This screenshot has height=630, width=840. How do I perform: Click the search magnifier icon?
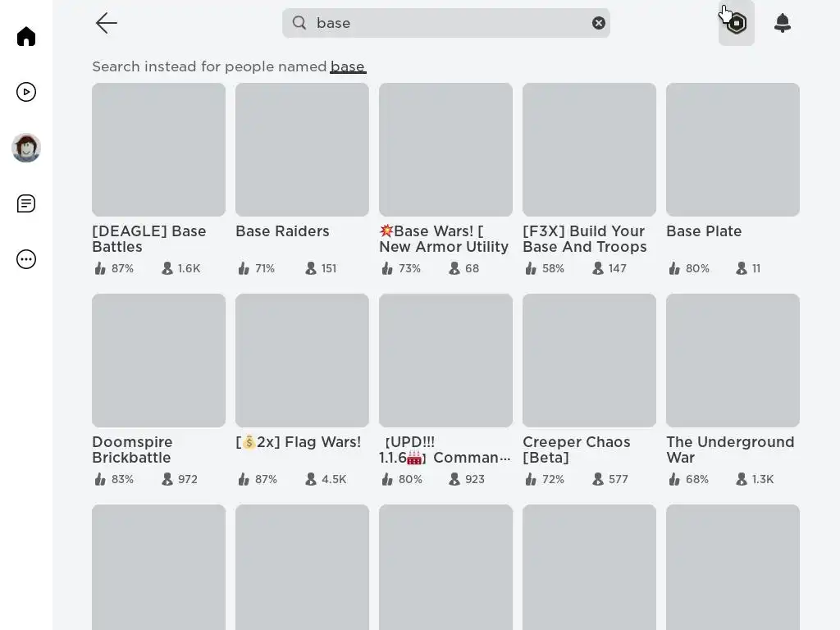click(299, 23)
